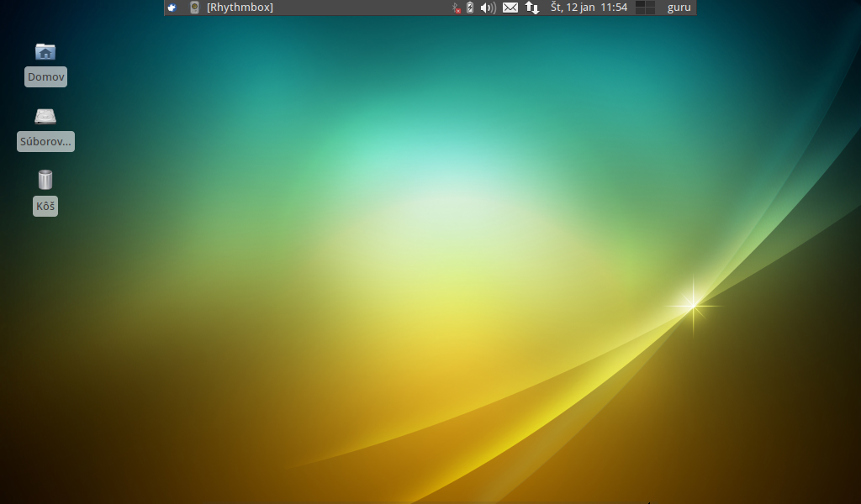The image size is (861, 504).
Task: Check the battery status icon
Action: [470, 7]
